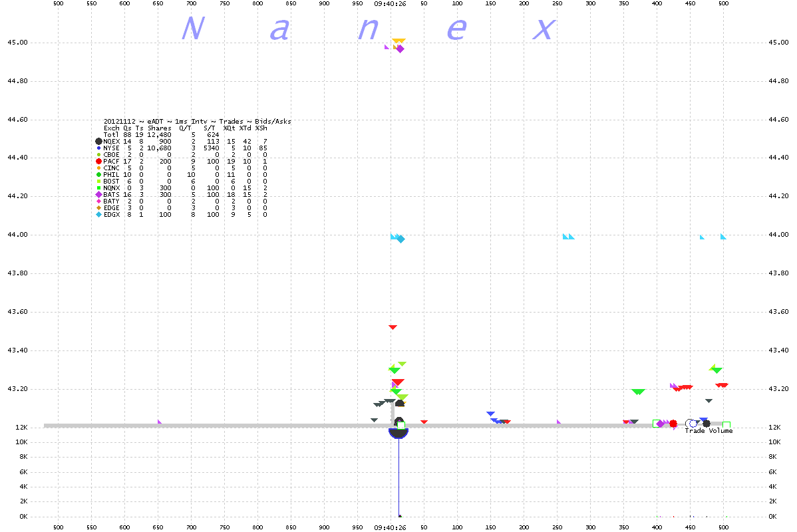The image size is (797, 532).
Task: Click the BATS purple diamond legend marker
Action: [x=98, y=195]
